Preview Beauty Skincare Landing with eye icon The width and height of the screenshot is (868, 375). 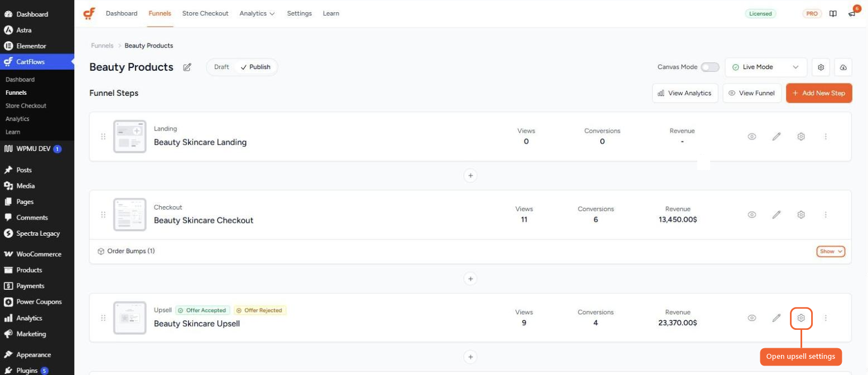coord(752,137)
